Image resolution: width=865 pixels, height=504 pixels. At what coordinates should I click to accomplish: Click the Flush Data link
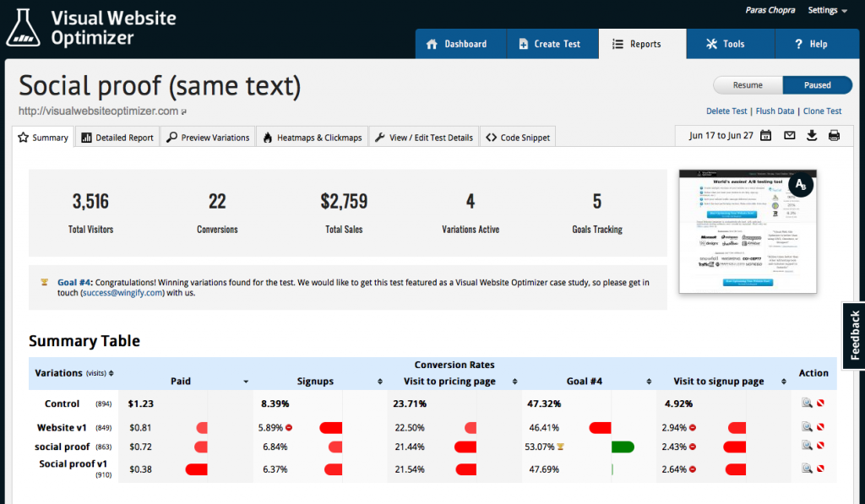tap(775, 111)
